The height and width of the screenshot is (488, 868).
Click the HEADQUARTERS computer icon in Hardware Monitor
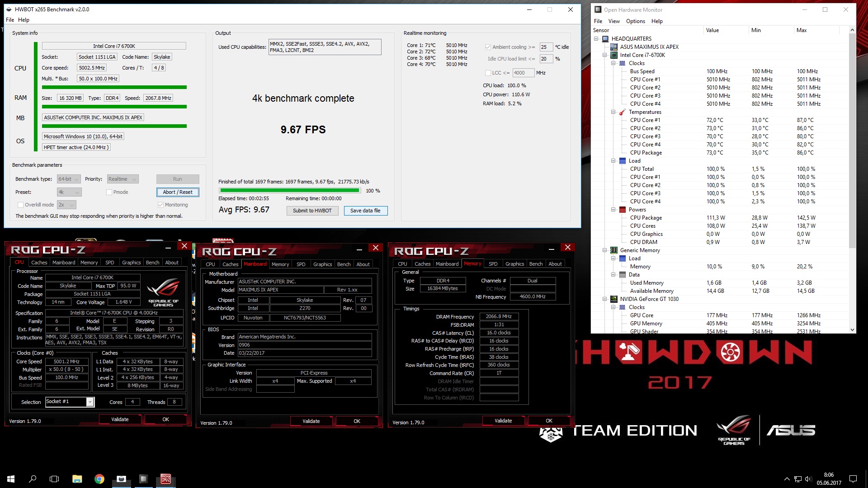tap(605, 39)
